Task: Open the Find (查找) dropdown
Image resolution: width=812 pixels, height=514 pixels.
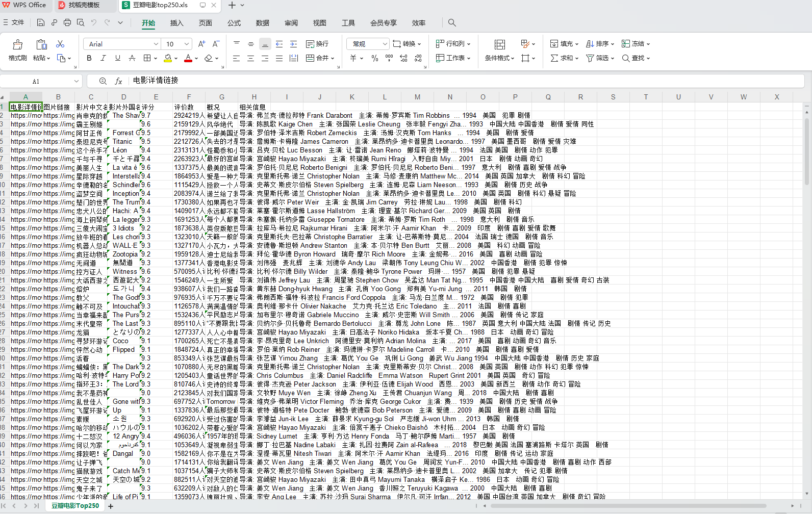Action: click(x=636, y=58)
